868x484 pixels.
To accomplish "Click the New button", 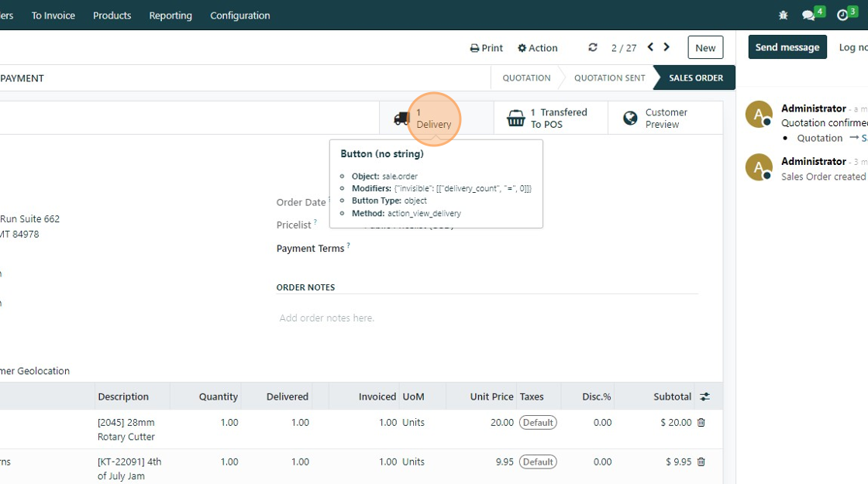I will click(x=705, y=48).
